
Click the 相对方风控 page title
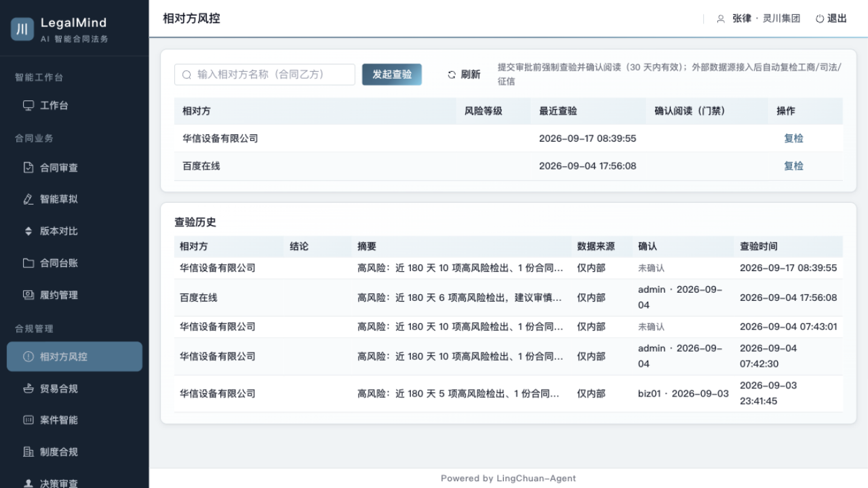[191, 19]
